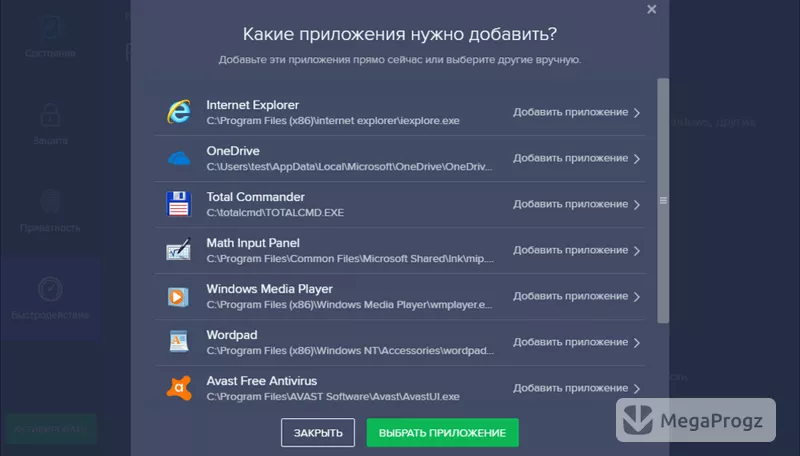Chevron arrow in the Windows Media Player row

(637, 297)
